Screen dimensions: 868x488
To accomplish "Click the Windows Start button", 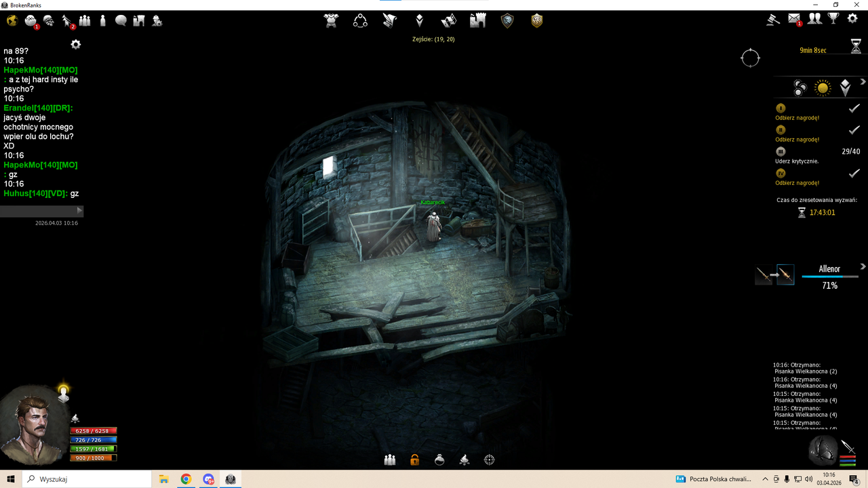I will (x=11, y=479).
